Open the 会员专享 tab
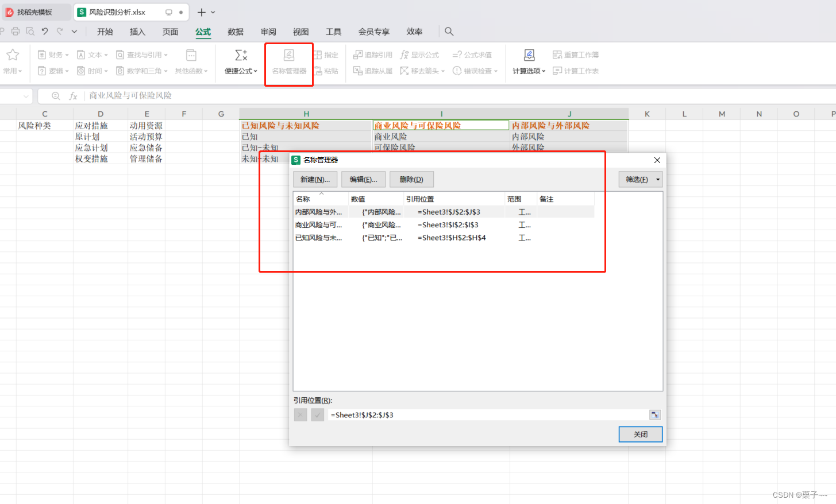The width and height of the screenshot is (836, 504). 374,32
